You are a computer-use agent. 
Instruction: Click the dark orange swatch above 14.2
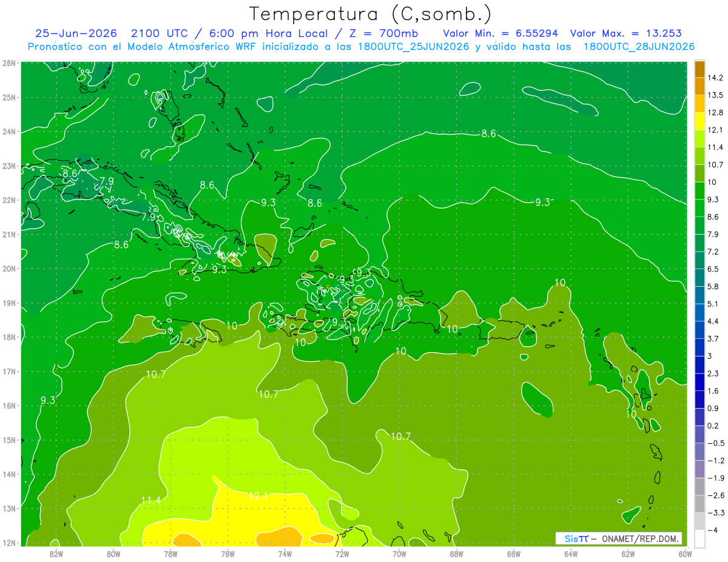(x=699, y=69)
